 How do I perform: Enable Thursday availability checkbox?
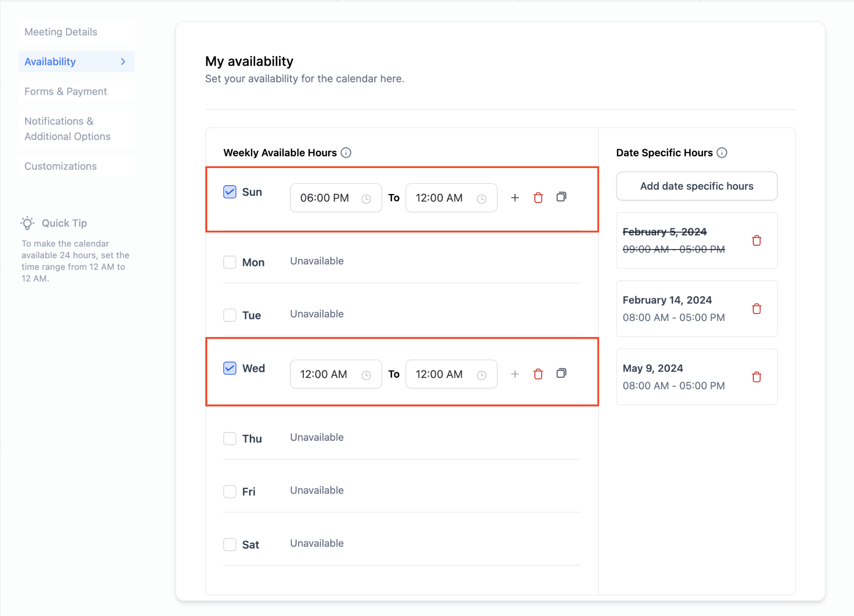[230, 439]
